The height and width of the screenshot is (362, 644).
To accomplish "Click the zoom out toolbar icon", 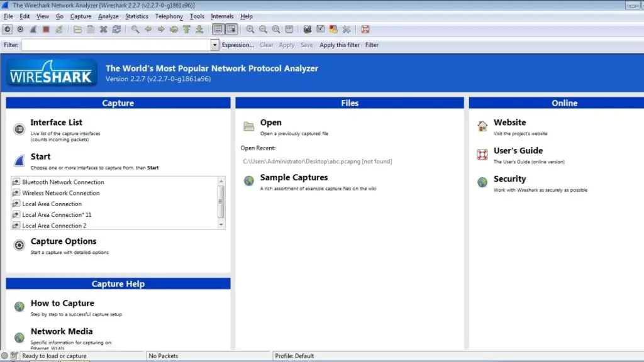I will pyautogui.click(x=263, y=29).
